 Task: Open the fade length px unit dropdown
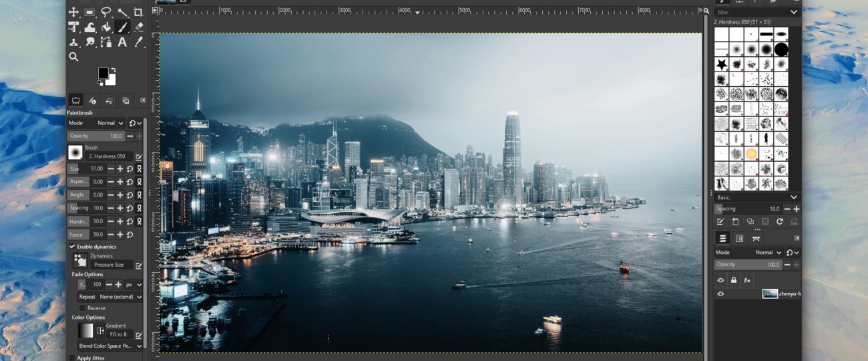(134, 285)
